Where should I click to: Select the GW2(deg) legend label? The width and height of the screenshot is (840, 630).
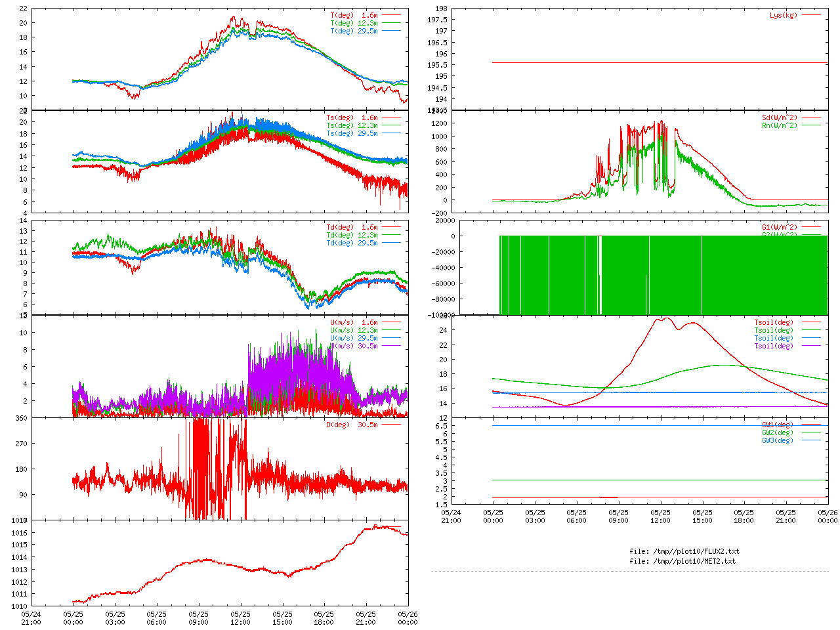point(778,433)
